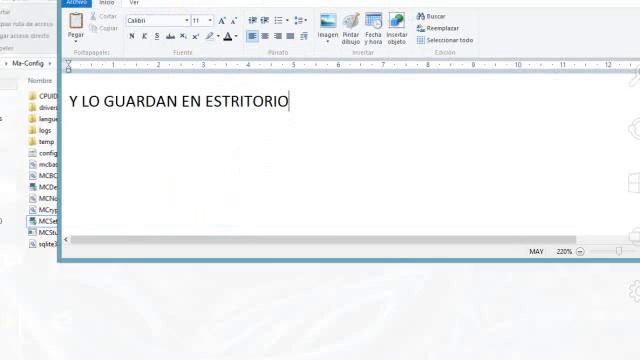
Task: Click the Imagen insert picture icon
Action: pos(328,21)
